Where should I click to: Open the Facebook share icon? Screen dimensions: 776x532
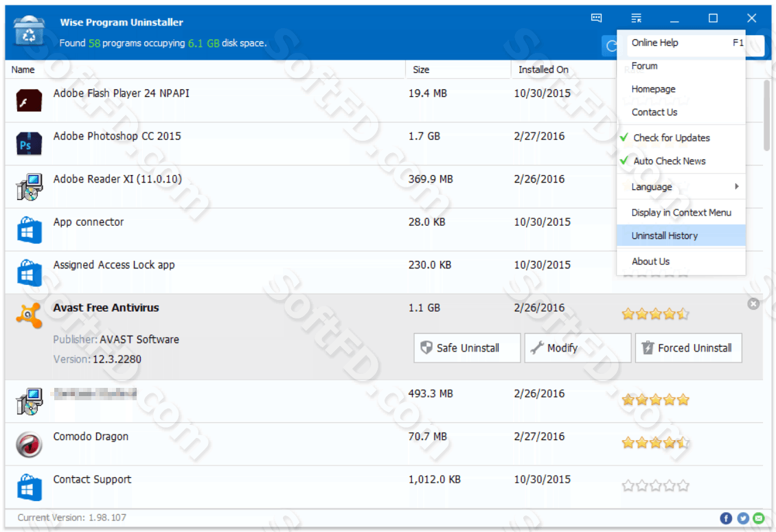pyautogui.click(x=725, y=518)
